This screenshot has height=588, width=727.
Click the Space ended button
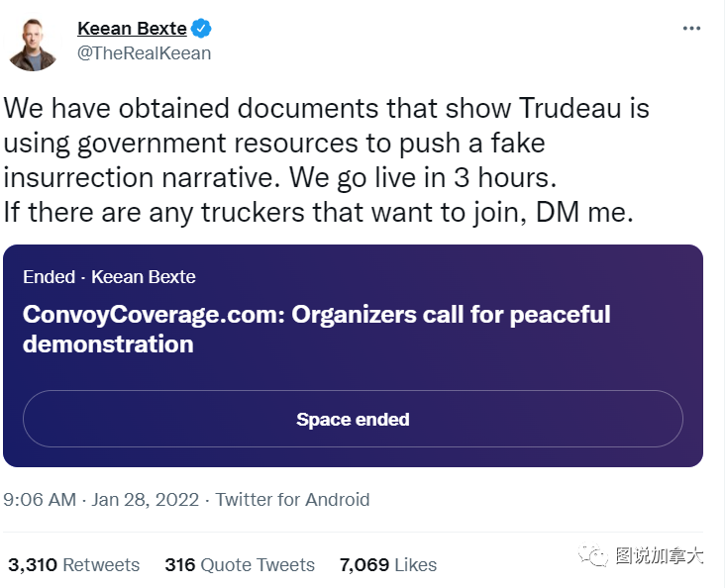(x=353, y=419)
